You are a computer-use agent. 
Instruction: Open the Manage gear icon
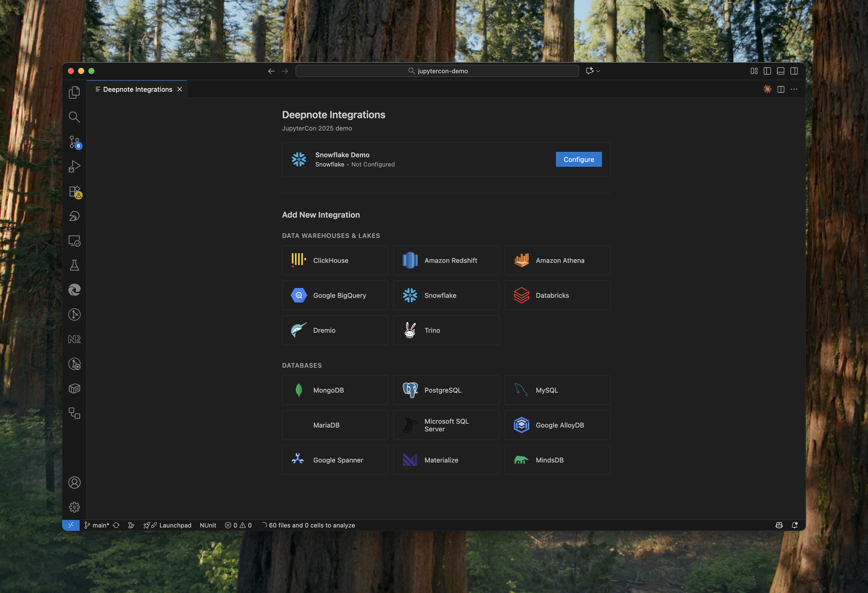74,507
